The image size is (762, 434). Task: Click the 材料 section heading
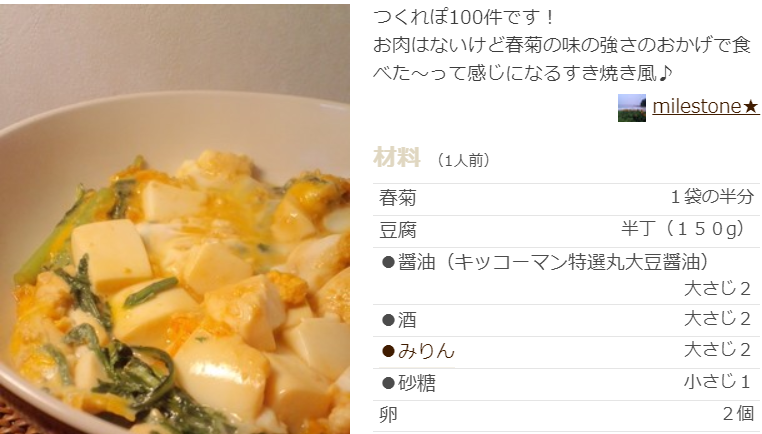pos(397,157)
